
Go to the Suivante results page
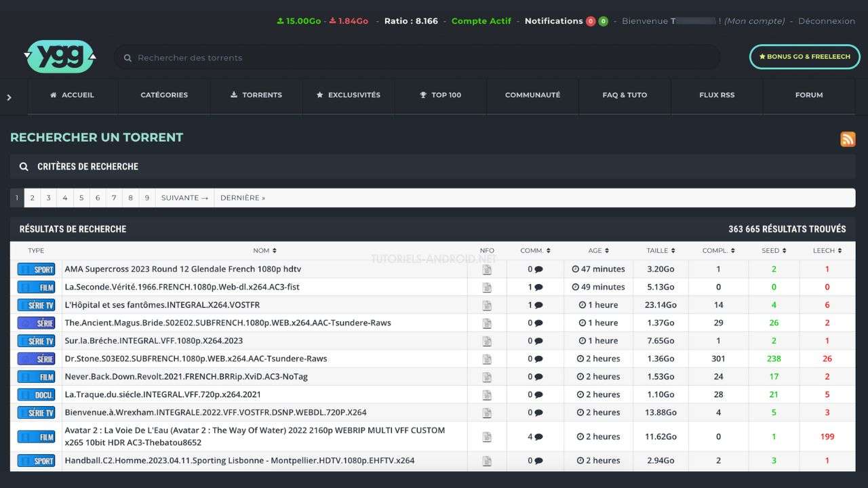coord(184,198)
